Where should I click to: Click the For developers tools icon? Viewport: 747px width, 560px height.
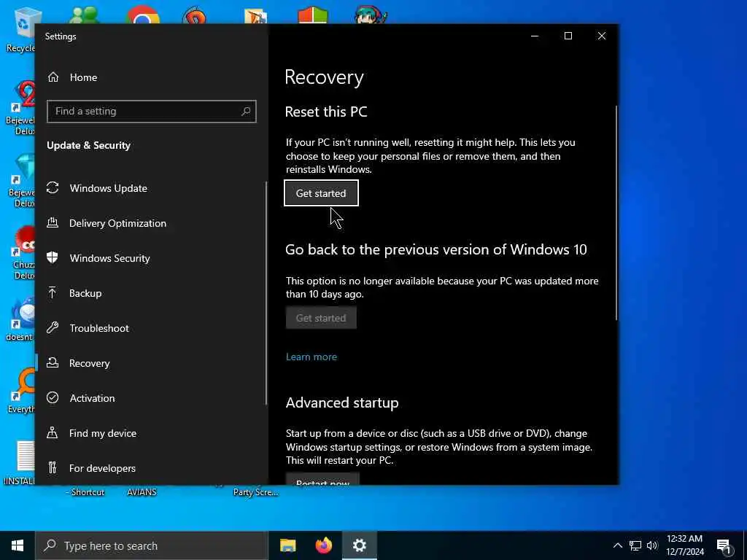point(53,467)
